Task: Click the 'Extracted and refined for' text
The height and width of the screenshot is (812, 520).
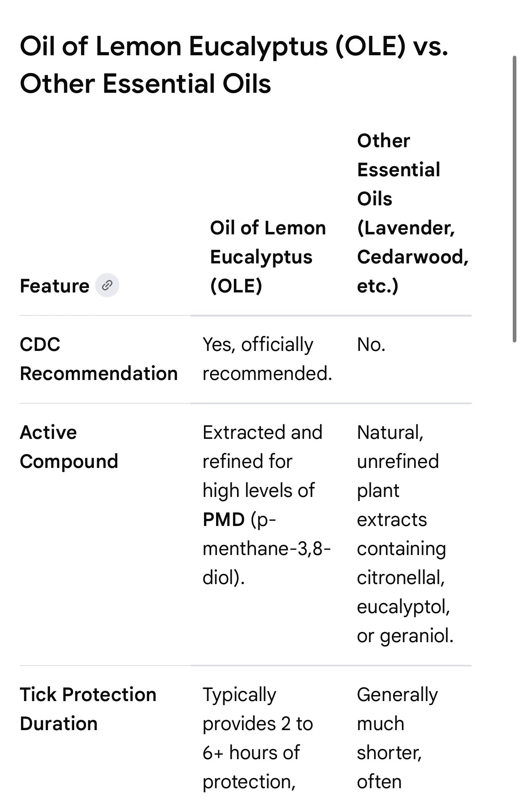Action: [x=262, y=447]
